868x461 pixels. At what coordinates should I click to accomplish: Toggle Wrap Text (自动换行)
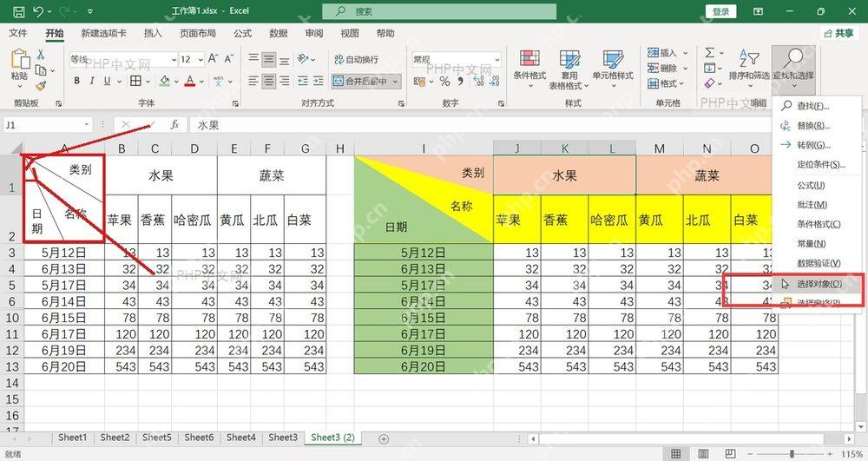[x=357, y=59]
